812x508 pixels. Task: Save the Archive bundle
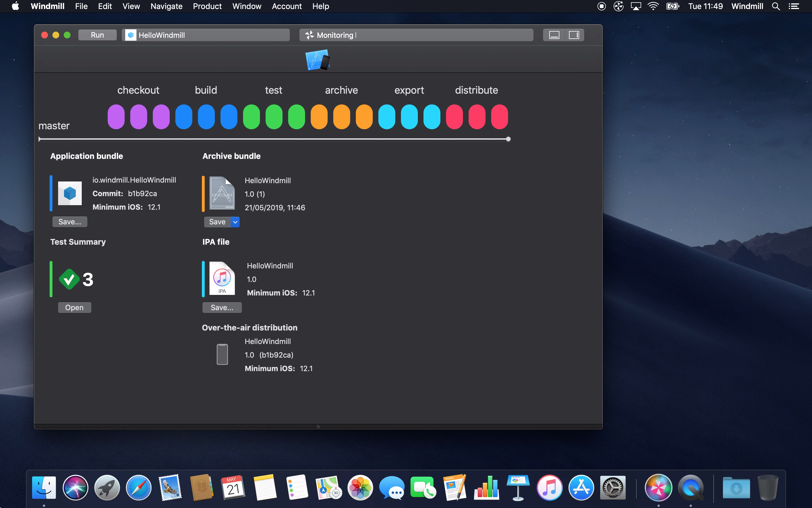[x=217, y=222]
